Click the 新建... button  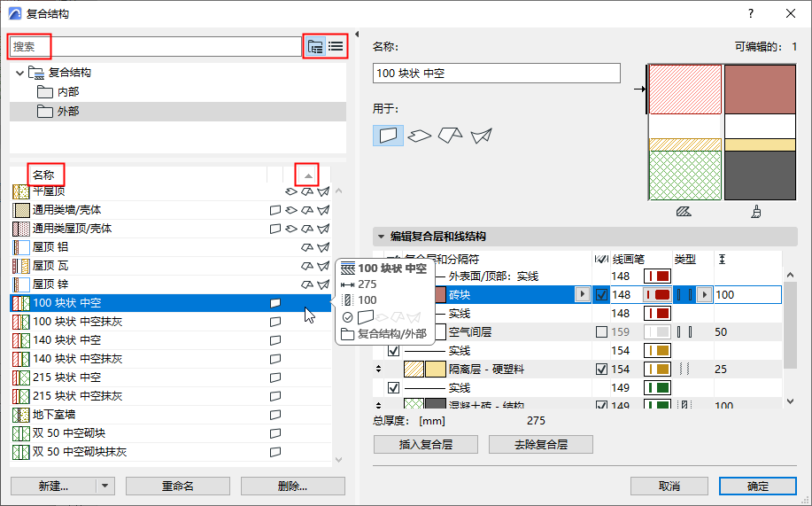pyautogui.click(x=53, y=486)
